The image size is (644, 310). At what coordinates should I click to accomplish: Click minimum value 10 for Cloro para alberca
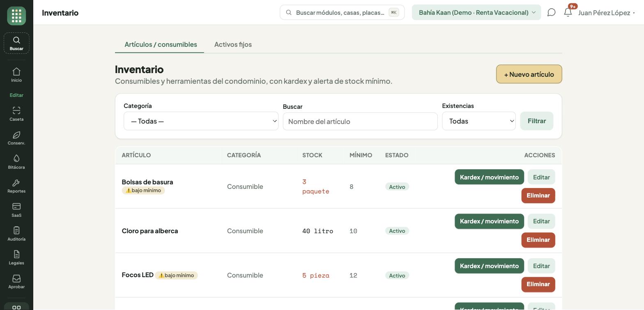tap(353, 231)
